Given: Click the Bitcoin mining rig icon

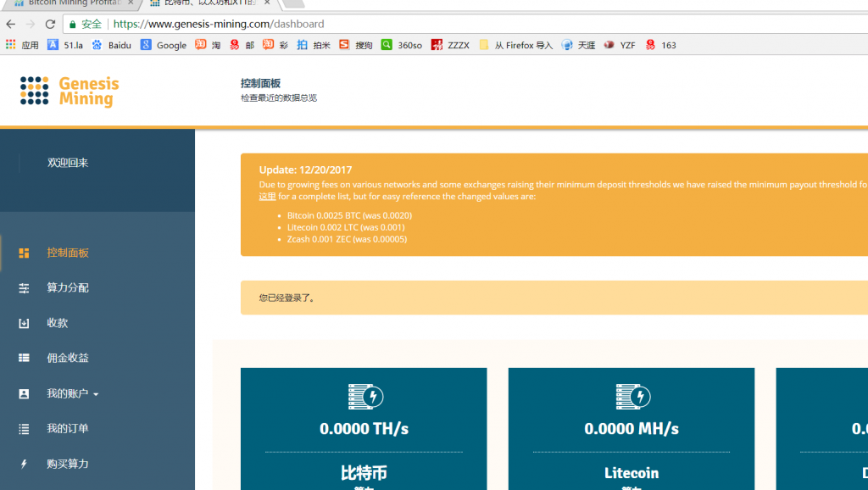Looking at the screenshot, I should pyautogui.click(x=365, y=396).
